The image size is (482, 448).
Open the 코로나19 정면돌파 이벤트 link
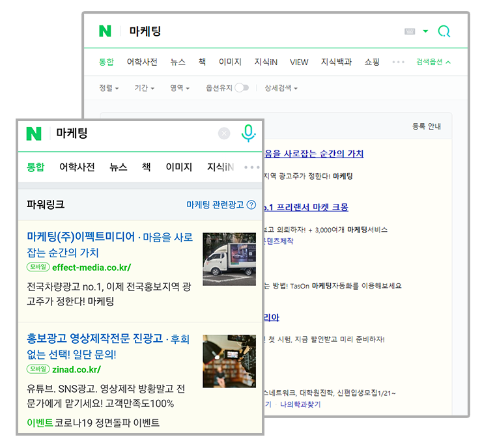[107, 423]
